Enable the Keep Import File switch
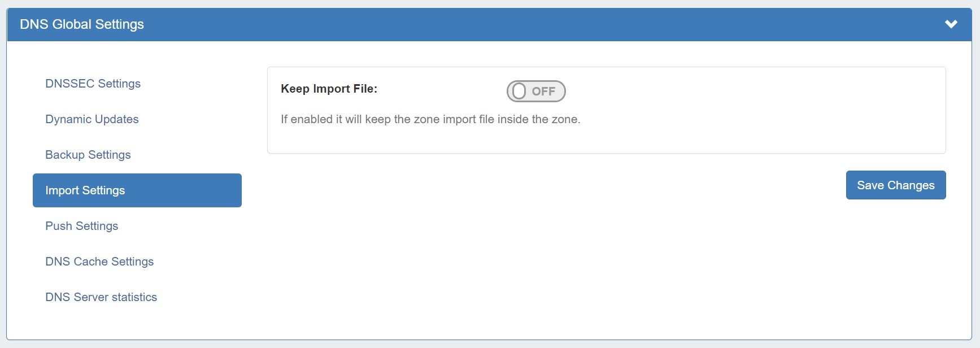Screen dimensions: 980x348 (x=535, y=91)
